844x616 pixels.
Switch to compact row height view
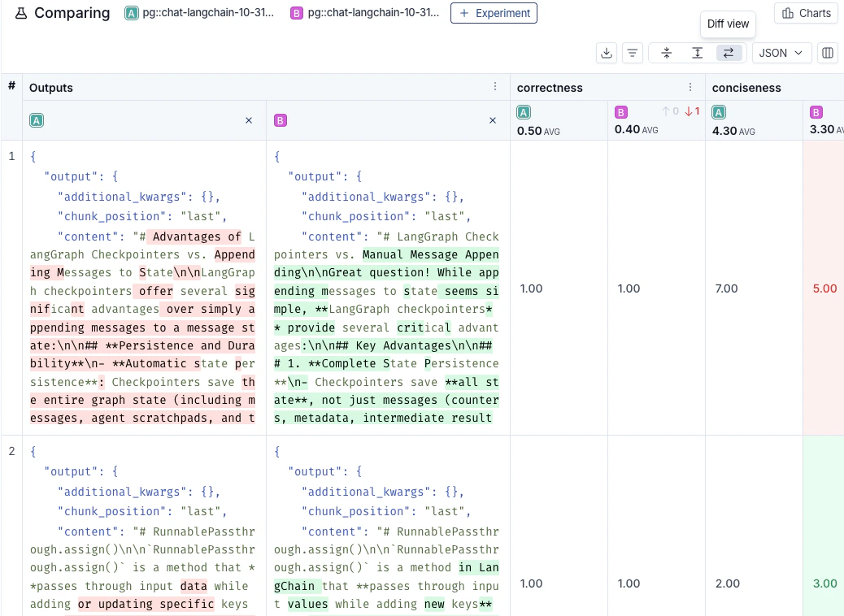point(667,53)
